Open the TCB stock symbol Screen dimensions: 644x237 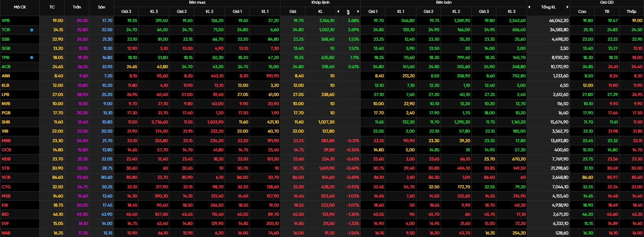point(5,30)
